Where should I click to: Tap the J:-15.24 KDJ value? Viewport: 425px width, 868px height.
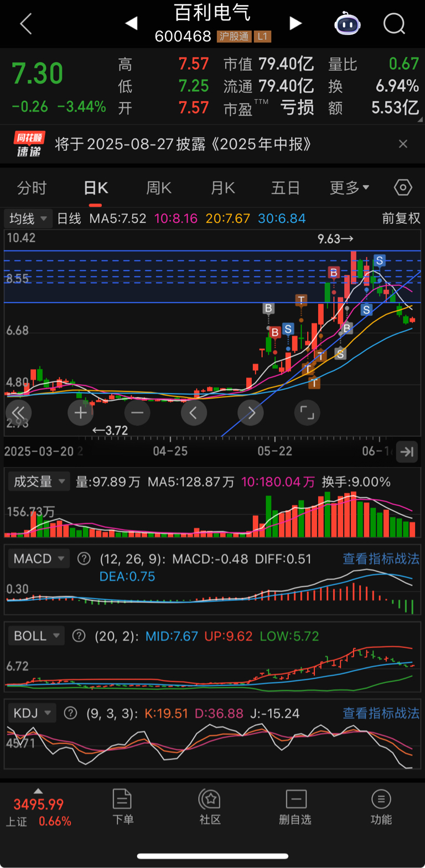[x=275, y=713]
